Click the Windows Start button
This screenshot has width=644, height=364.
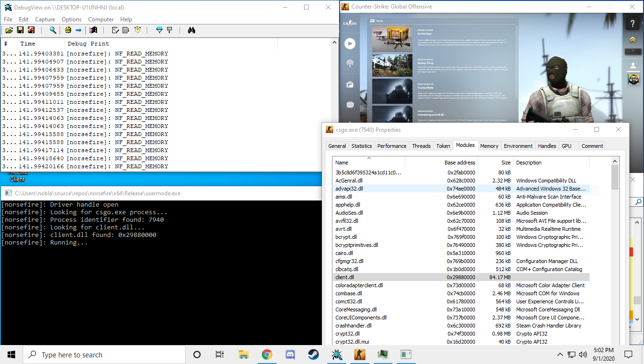click(11, 355)
